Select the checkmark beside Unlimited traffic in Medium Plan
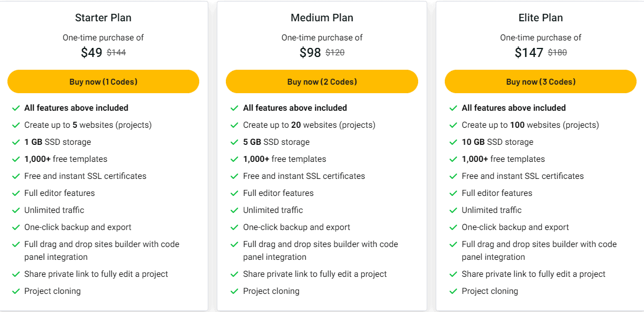Screen dimensions: 644x312 click(x=234, y=210)
